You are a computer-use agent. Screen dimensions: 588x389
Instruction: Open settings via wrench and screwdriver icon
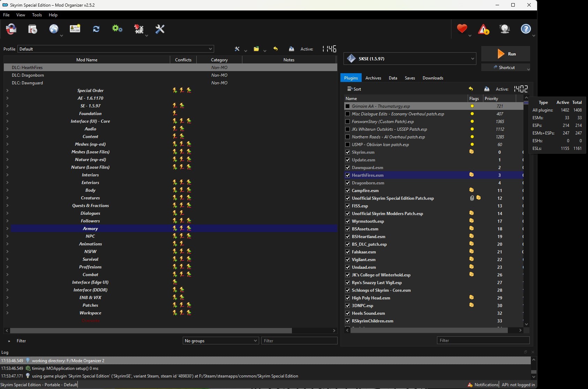(x=160, y=29)
